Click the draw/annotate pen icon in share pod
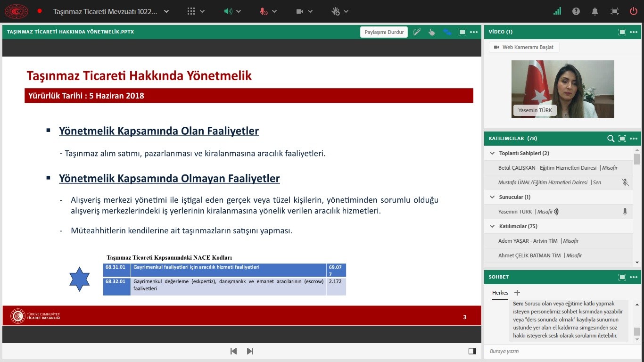Image resolution: width=644 pixels, height=362 pixels. pyautogui.click(x=417, y=32)
